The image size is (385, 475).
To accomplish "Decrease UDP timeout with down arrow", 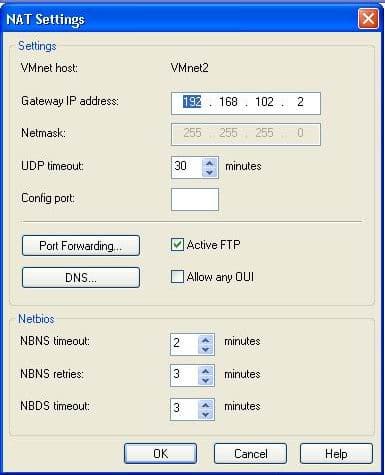I will click(x=209, y=172).
